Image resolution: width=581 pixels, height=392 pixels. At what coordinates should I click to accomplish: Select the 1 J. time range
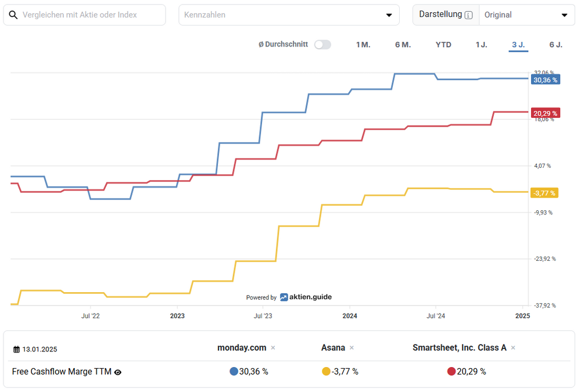(481, 45)
